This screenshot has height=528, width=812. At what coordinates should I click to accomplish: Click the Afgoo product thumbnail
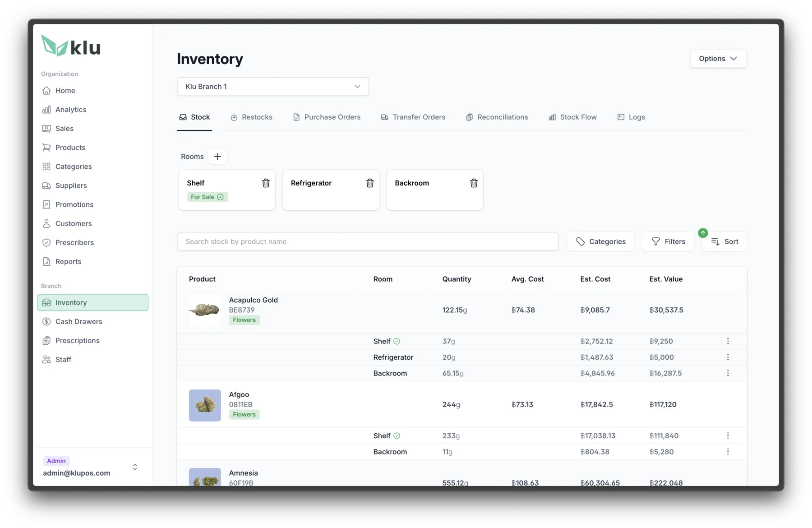(x=205, y=405)
